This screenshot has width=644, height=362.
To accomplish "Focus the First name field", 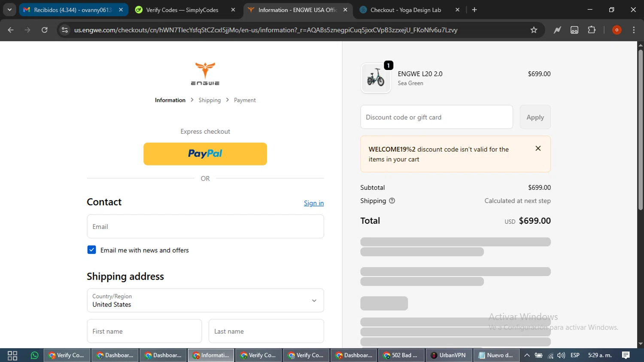I will click(x=144, y=331).
